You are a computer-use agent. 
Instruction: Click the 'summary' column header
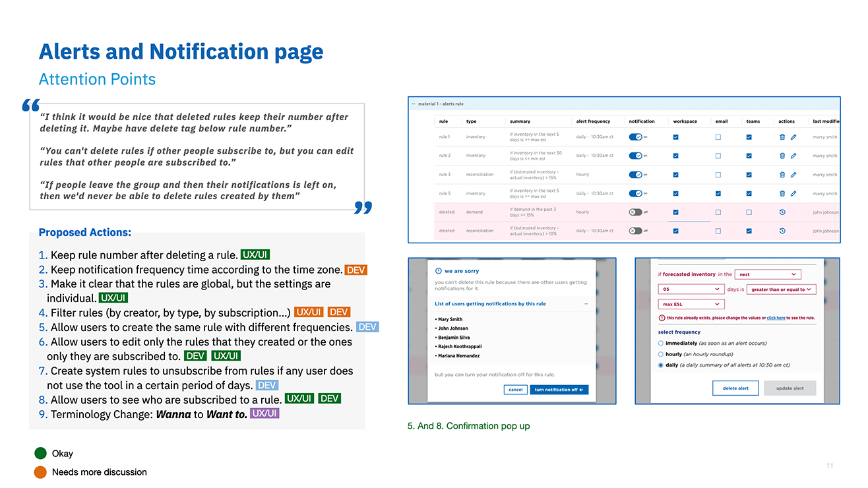[520, 121]
